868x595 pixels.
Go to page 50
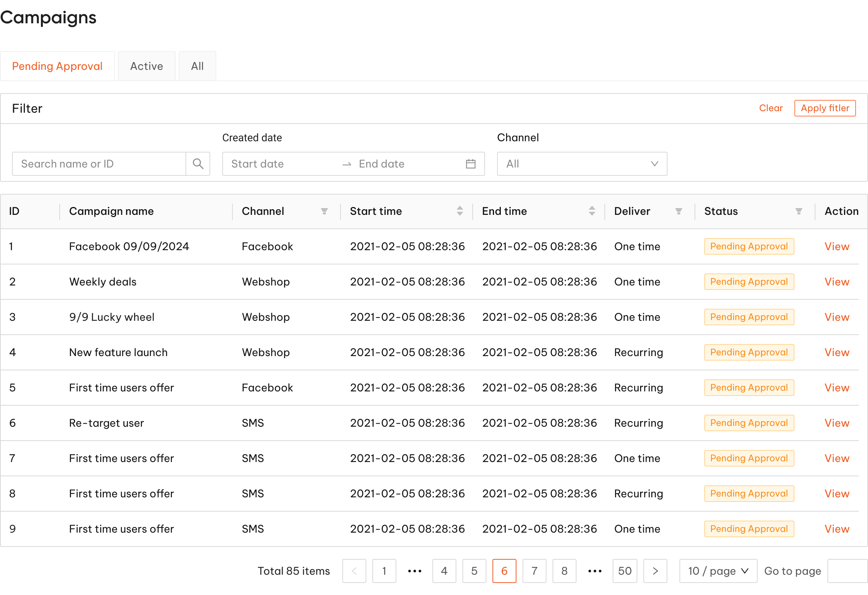pyautogui.click(x=625, y=571)
